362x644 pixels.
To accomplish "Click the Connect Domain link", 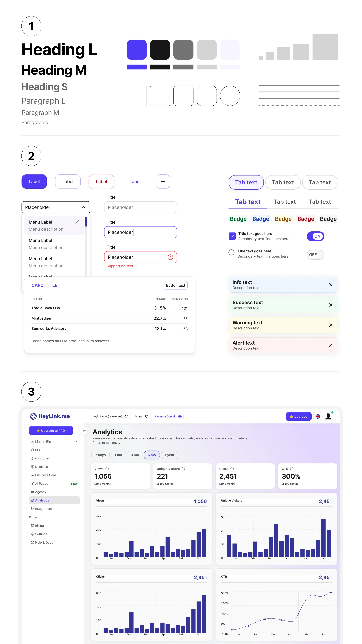I will pos(168,416).
